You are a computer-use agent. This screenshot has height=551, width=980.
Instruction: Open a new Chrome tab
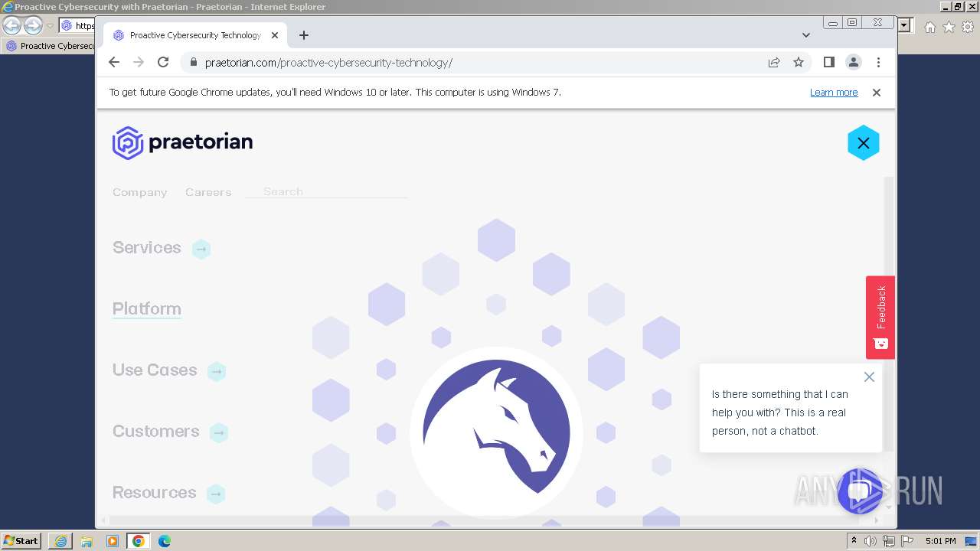tap(304, 35)
